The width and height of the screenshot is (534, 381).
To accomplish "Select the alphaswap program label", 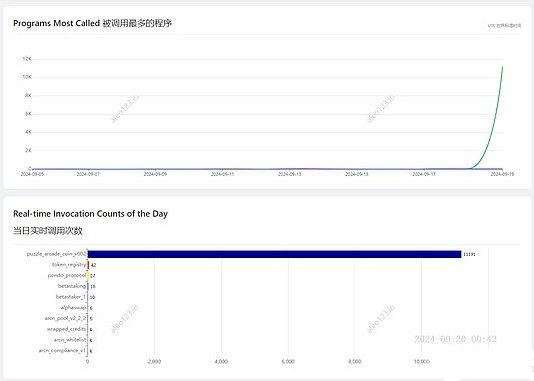I will coord(73,307).
